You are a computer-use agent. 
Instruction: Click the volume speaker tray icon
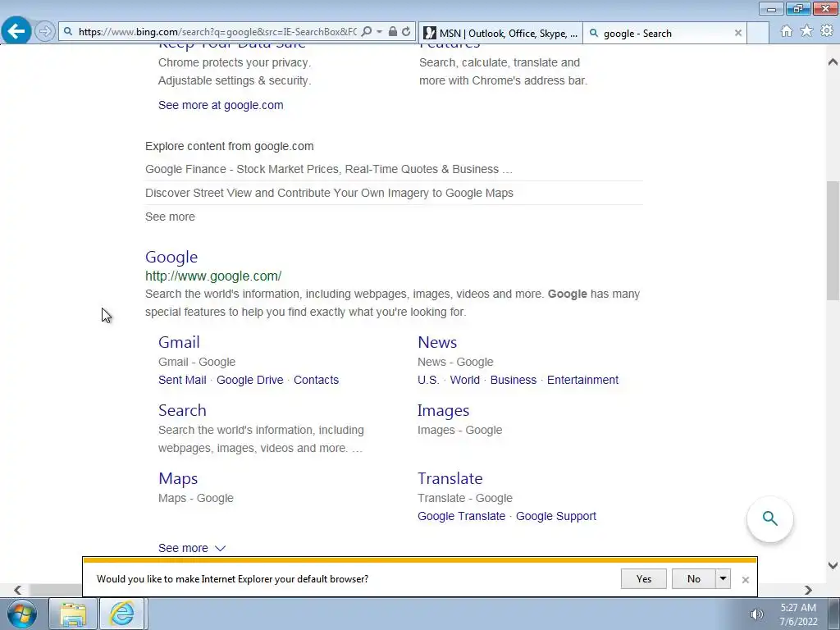click(x=756, y=614)
